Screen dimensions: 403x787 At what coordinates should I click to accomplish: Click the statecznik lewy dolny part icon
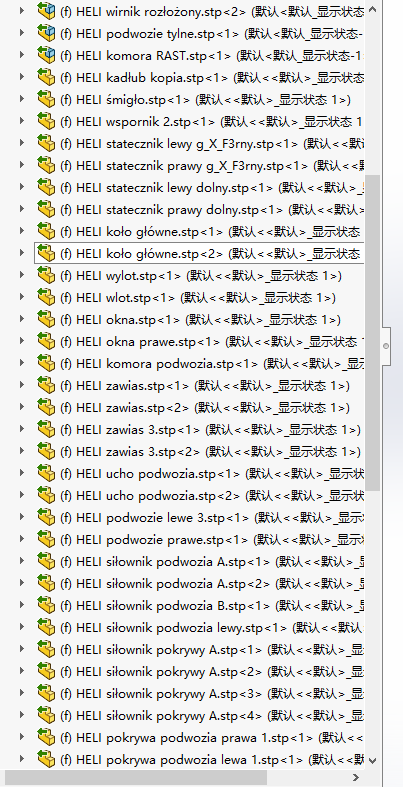pos(46,187)
